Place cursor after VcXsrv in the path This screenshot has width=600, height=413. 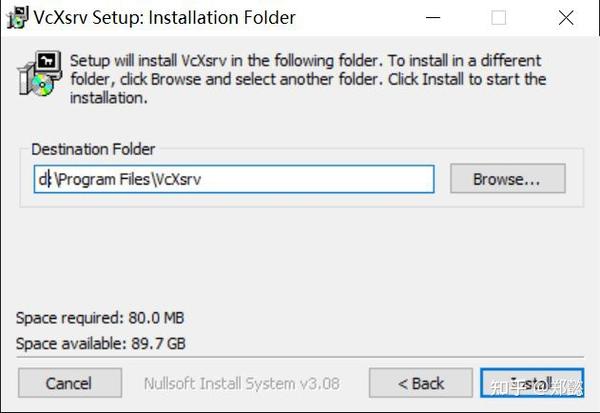tap(202, 180)
